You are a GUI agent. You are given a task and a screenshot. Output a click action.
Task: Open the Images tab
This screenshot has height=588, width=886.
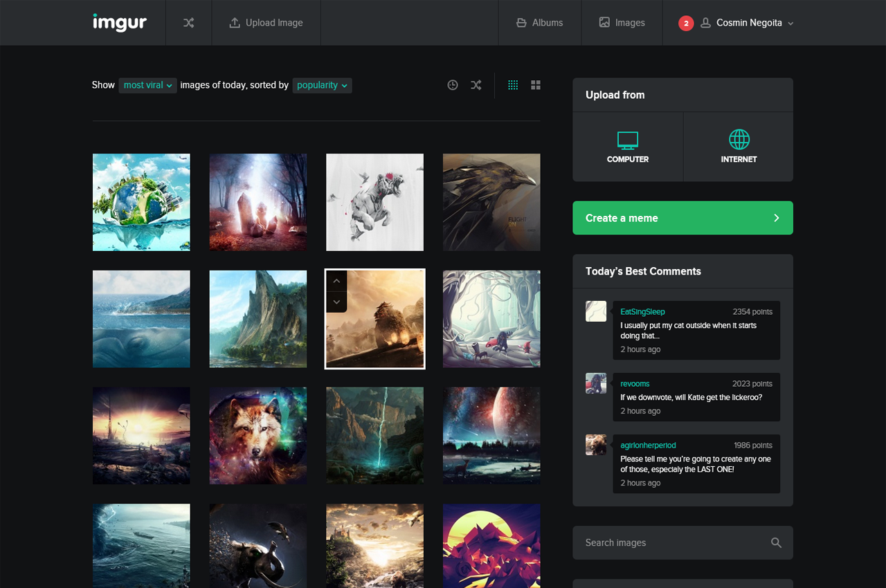pos(622,23)
